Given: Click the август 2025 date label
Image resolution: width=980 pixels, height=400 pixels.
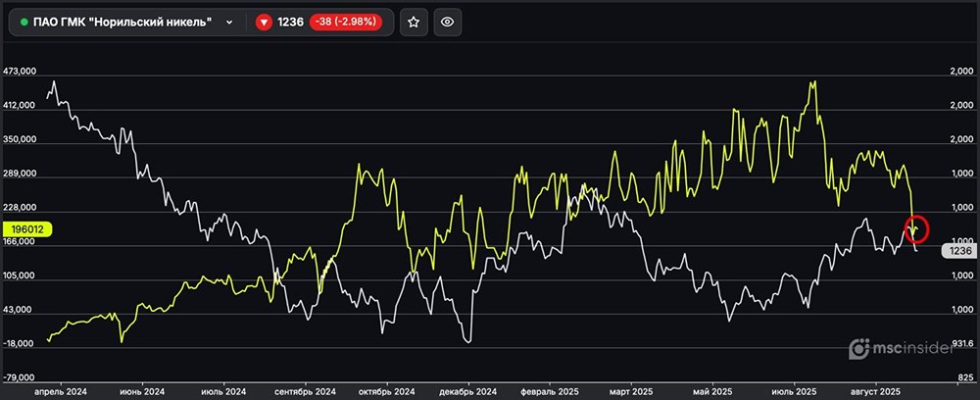Looking at the screenshot, I should tap(875, 391).
